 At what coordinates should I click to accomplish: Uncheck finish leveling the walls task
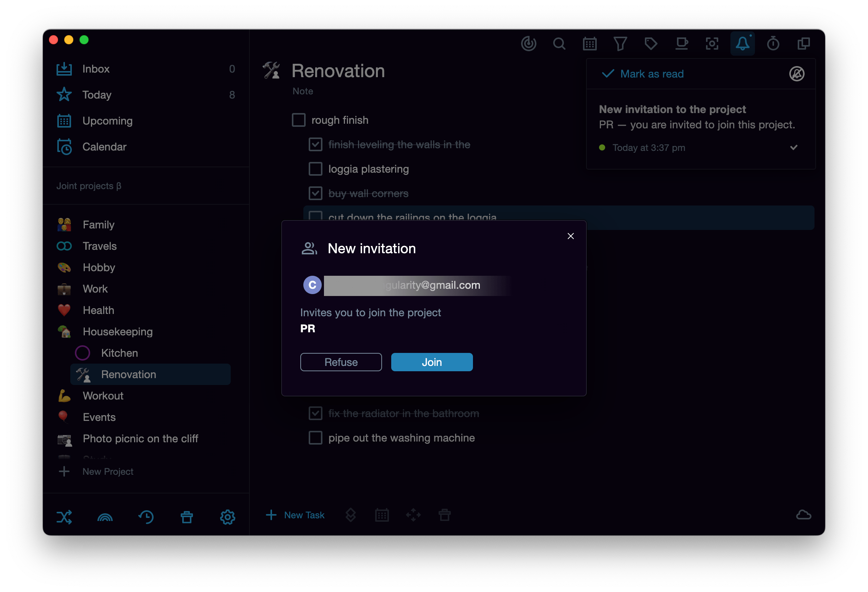(x=315, y=144)
